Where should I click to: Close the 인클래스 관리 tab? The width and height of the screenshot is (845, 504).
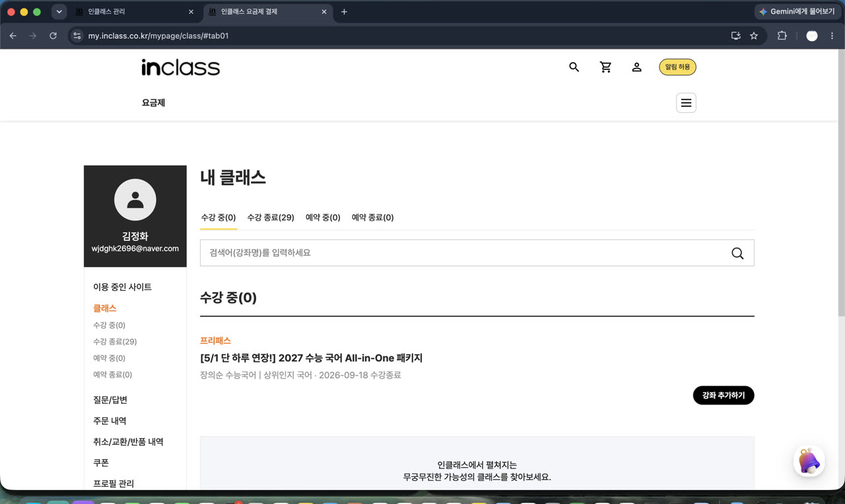pos(191,12)
